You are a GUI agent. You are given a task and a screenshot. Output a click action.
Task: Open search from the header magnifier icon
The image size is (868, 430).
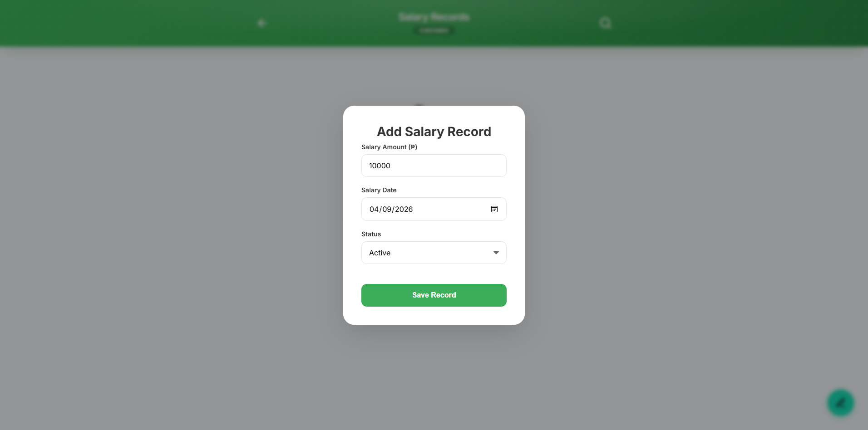[x=605, y=23]
